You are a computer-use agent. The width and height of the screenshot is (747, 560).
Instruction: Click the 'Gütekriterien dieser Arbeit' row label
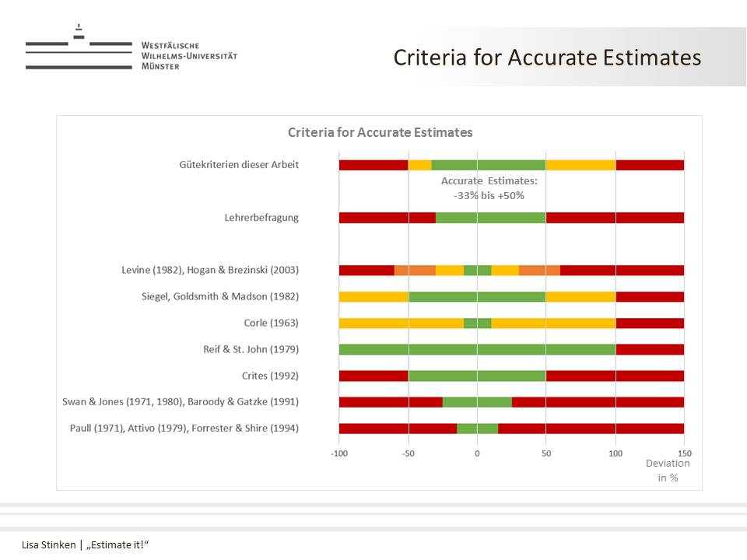click(x=238, y=165)
